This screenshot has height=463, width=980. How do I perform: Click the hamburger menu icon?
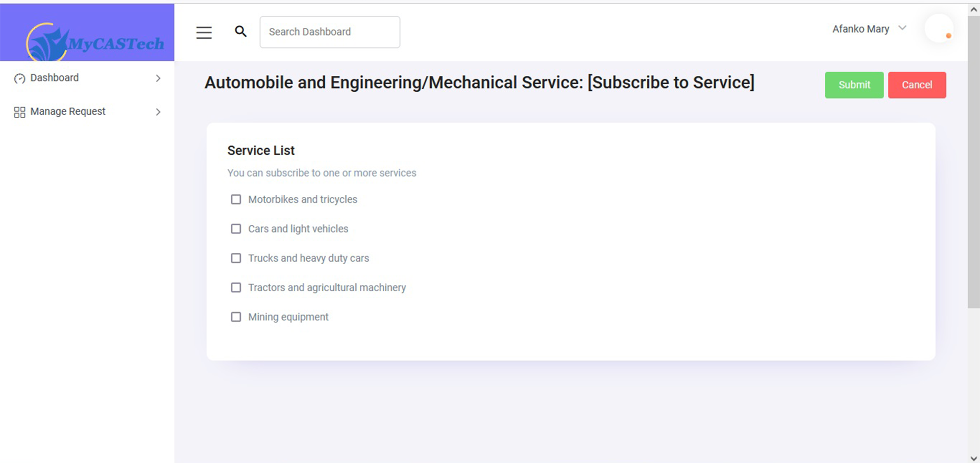tap(204, 33)
